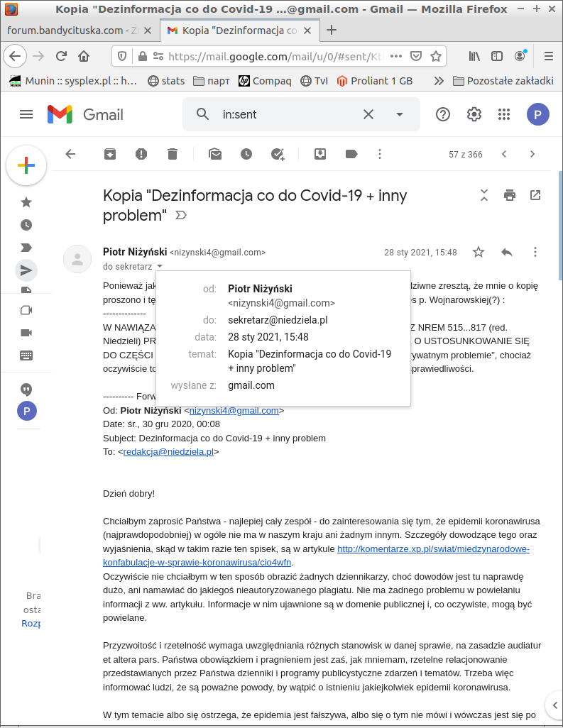563x728 pixels.
Task: Move email to another folder
Action: pos(320,154)
